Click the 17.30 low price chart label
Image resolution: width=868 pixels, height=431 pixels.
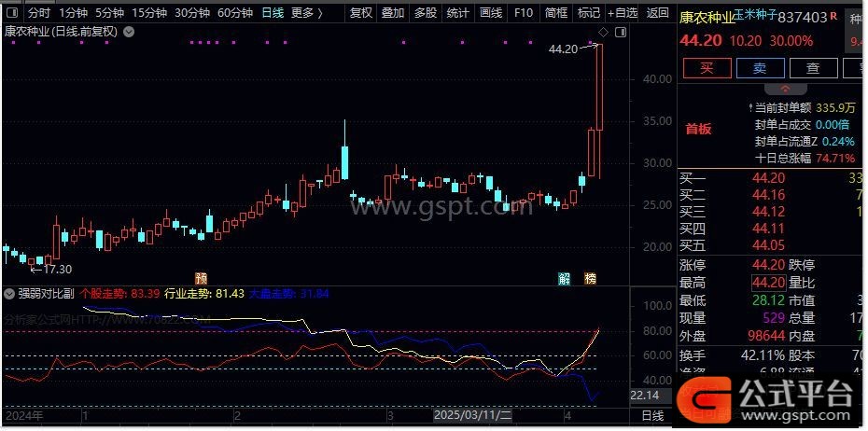[x=57, y=270]
